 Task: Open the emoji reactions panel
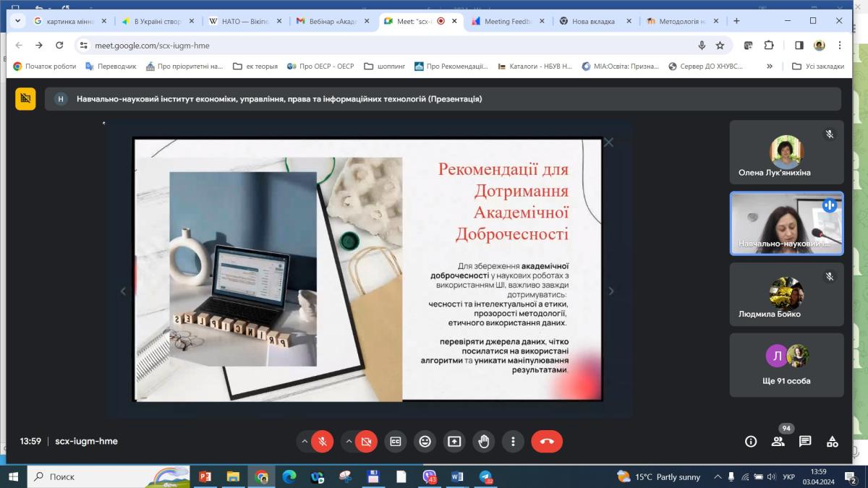point(425,441)
